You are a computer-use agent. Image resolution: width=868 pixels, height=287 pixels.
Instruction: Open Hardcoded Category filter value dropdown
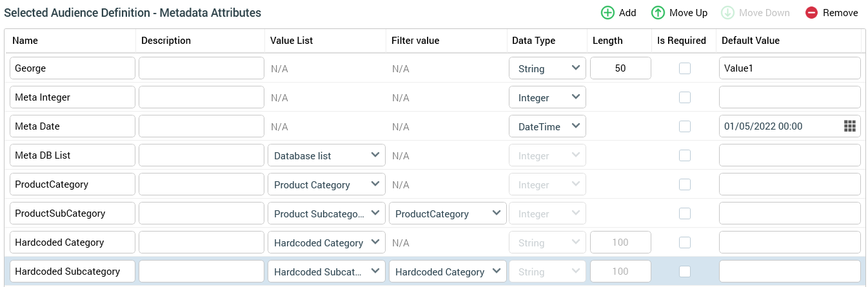click(448, 272)
